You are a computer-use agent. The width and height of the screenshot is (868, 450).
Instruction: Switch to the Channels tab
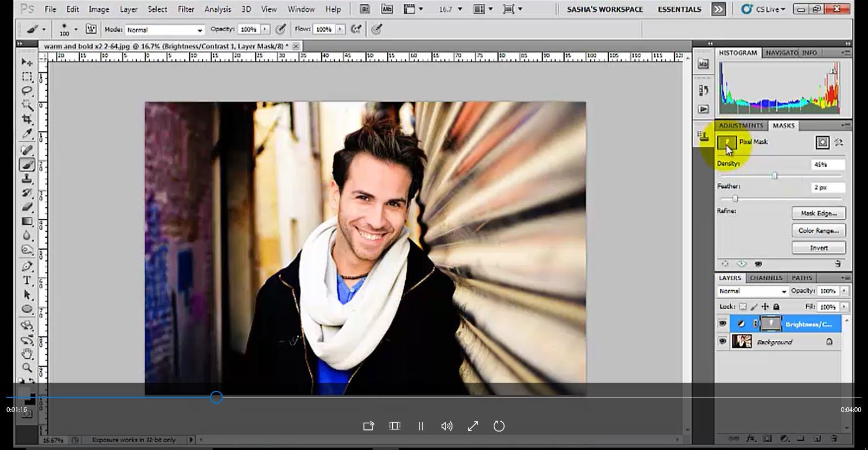pos(766,278)
